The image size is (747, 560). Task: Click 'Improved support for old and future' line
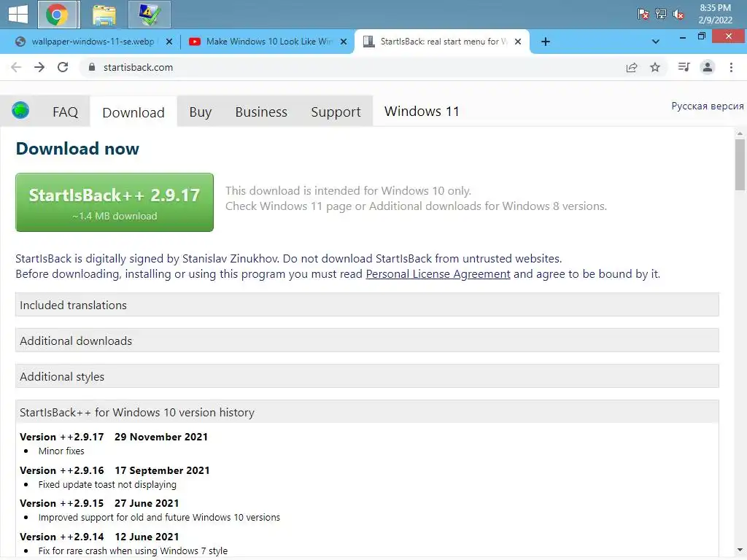pyautogui.click(x=159, y=517)
